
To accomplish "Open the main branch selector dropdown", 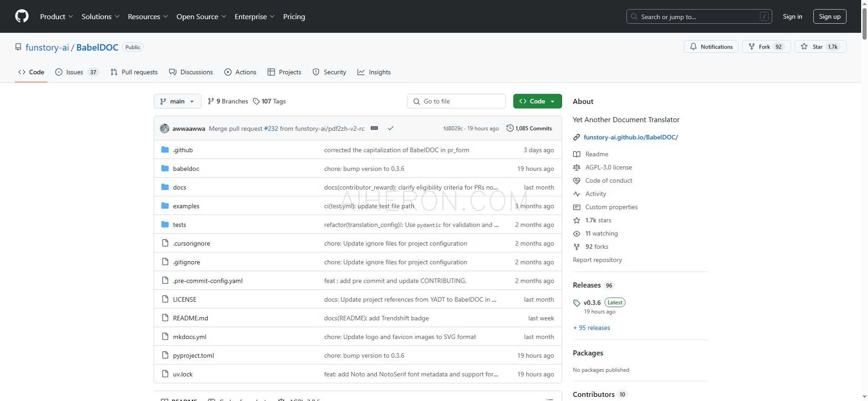I will point(177,101).
